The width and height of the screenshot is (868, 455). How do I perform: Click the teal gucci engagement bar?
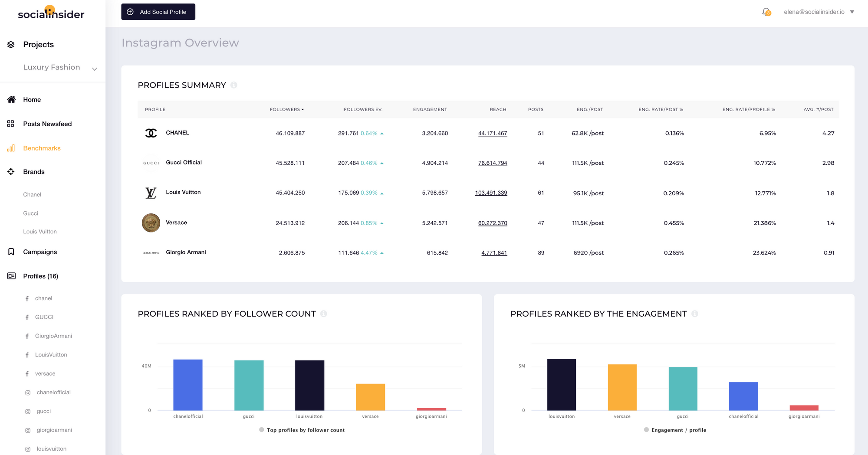click(683, 389)
